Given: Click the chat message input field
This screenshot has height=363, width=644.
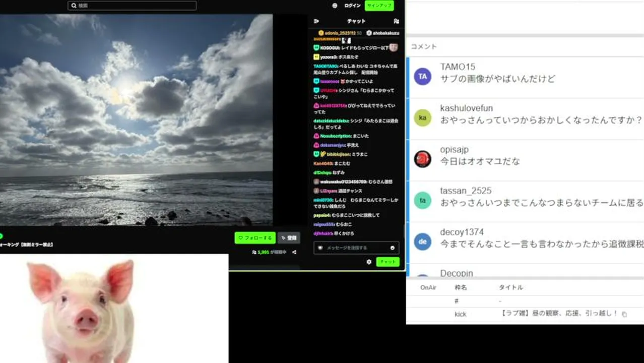Looking at the screenshot, I should tap(356, 248).
